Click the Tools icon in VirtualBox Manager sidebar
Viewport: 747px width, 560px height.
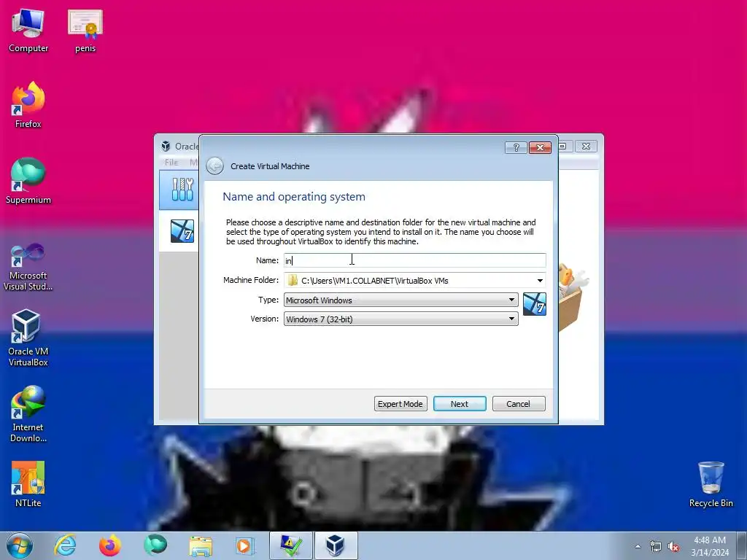tap(182, 190)
